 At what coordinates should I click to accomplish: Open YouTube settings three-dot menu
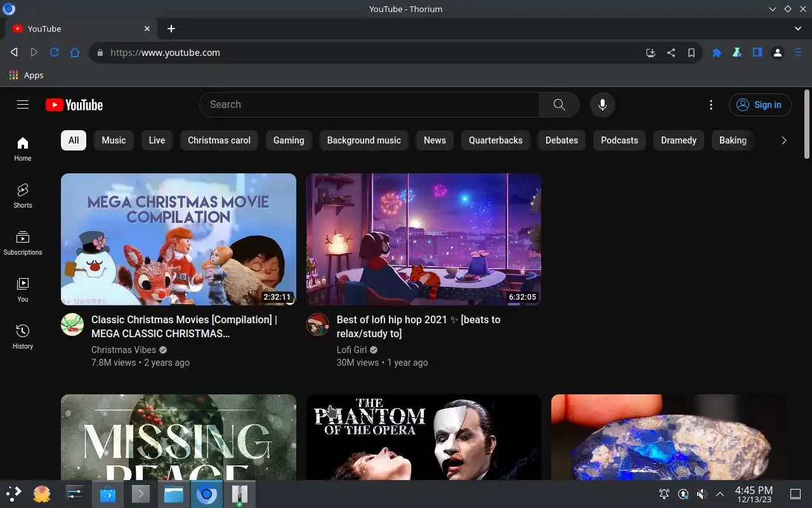[711, 105]
